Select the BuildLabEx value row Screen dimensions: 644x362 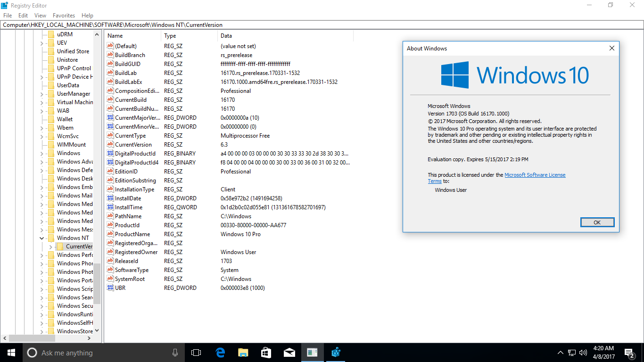(x=229, y=82)
